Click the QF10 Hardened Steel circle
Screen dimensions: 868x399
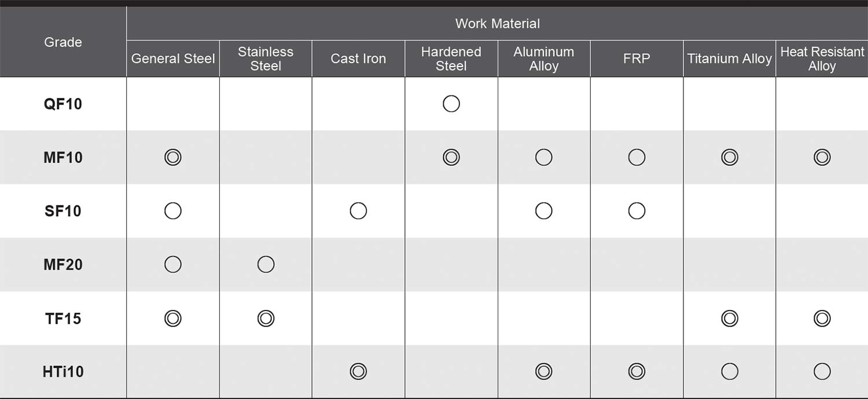pos(451,104)
